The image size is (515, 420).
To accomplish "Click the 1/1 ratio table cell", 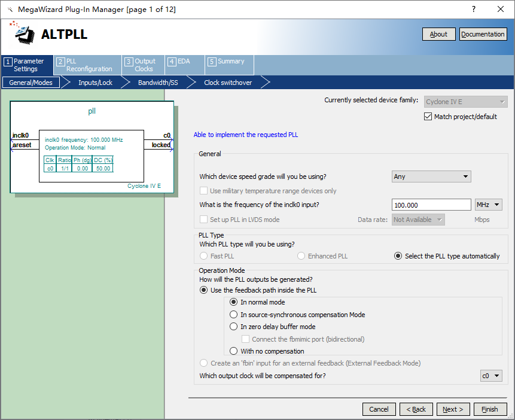I will (x=65, y=168).
